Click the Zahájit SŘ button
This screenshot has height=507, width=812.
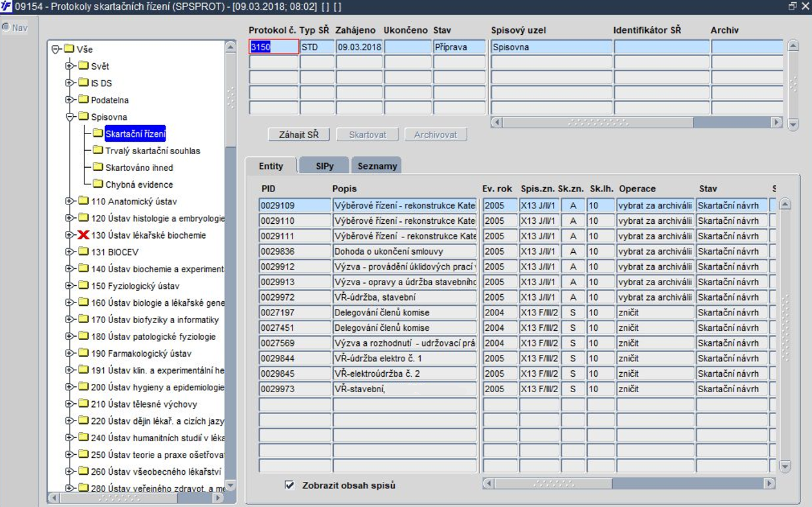[299, 135]
